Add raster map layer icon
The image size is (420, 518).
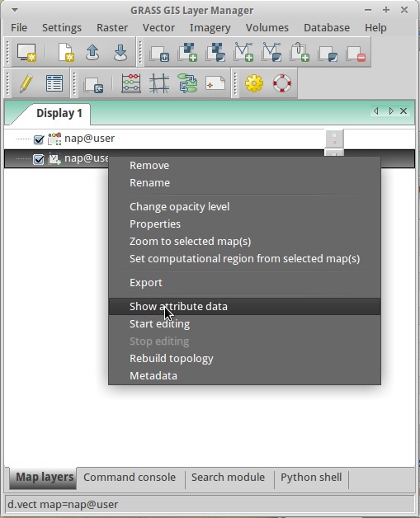point(187,53)
